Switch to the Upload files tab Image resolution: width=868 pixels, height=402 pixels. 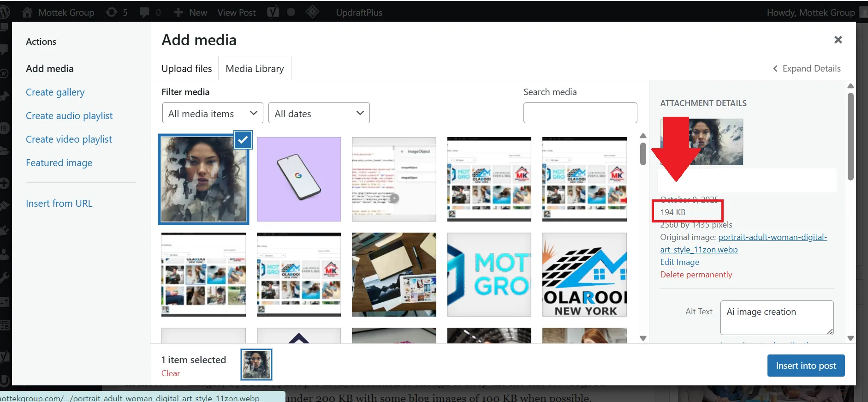tap(187, 69)
